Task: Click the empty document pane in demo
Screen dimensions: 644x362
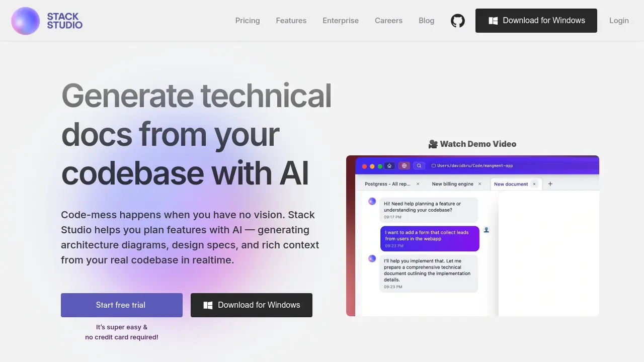Action: [548, 253]
